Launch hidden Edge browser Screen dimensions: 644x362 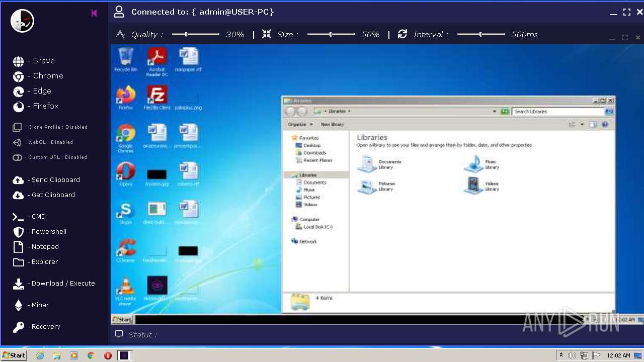pos(32,91)
